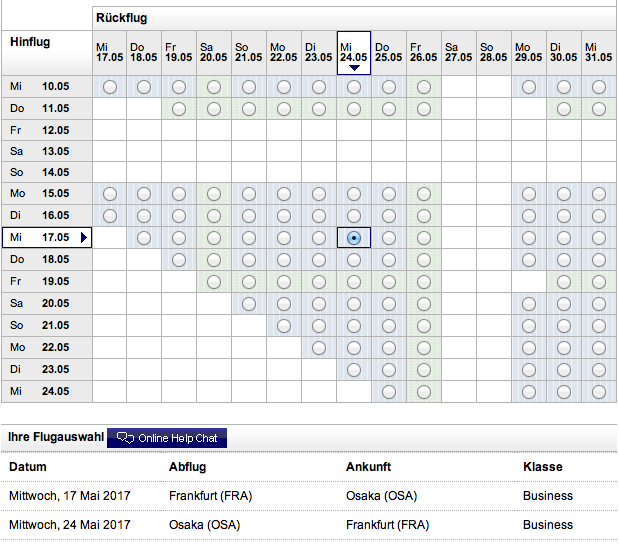619x547 pixels.
Task: Pick outbound Do 18.05 with return Mo 29.05
Action: pyautogui.click(x=529, y=260)
